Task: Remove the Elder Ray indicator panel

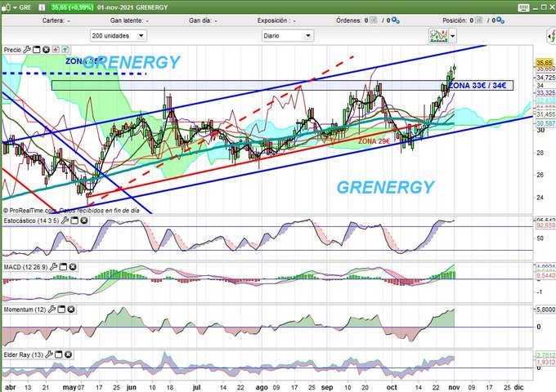Action: click(69, 354)
